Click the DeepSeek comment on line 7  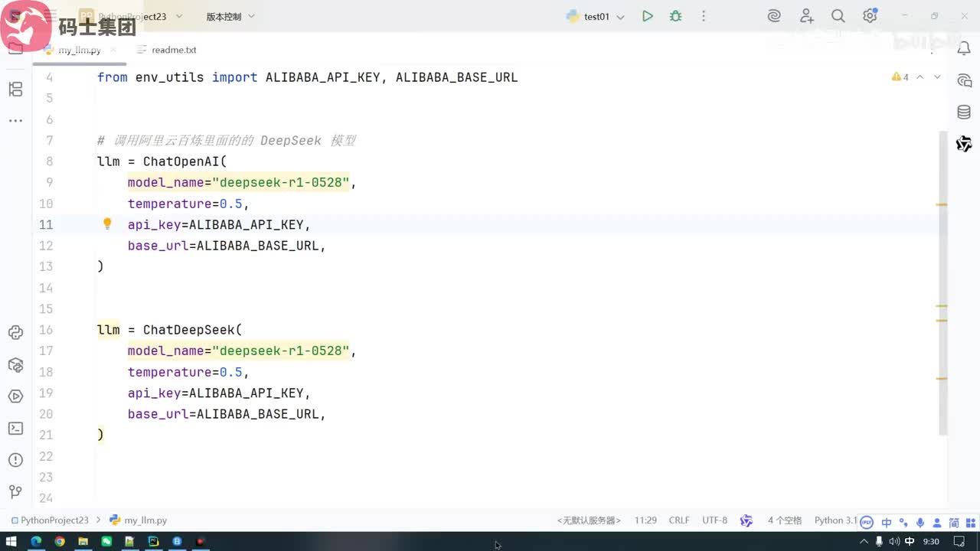pyautogui.click(x=227, y=141)
